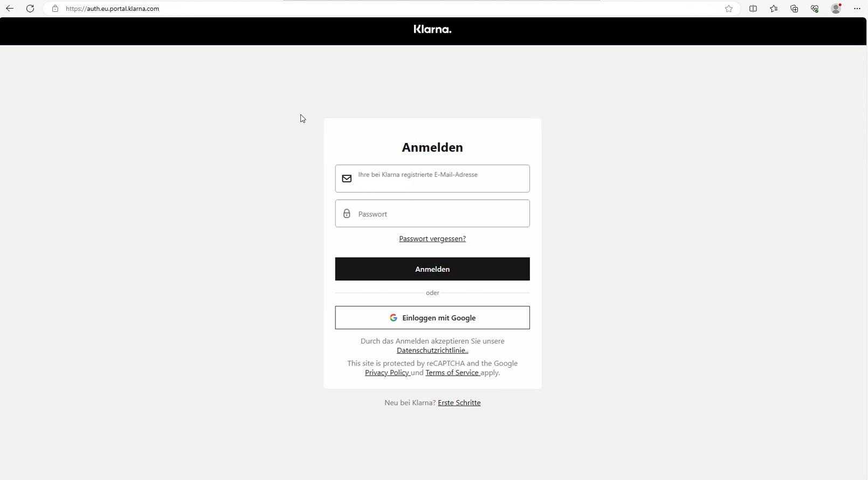This screenshot has width=868, height=480.
Task: Open the browser profile avatar
Action: (836, 9)
